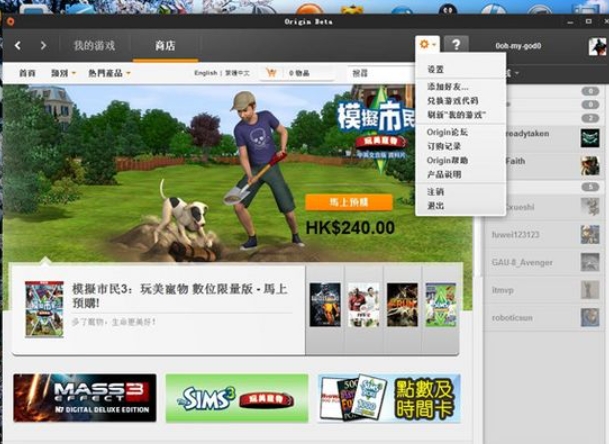Open the green Sims 3 banner

[237, 398]
